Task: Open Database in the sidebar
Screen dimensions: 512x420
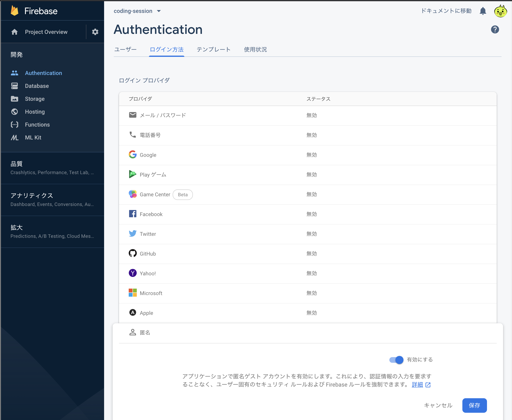Action: click(x=37, y=86)
